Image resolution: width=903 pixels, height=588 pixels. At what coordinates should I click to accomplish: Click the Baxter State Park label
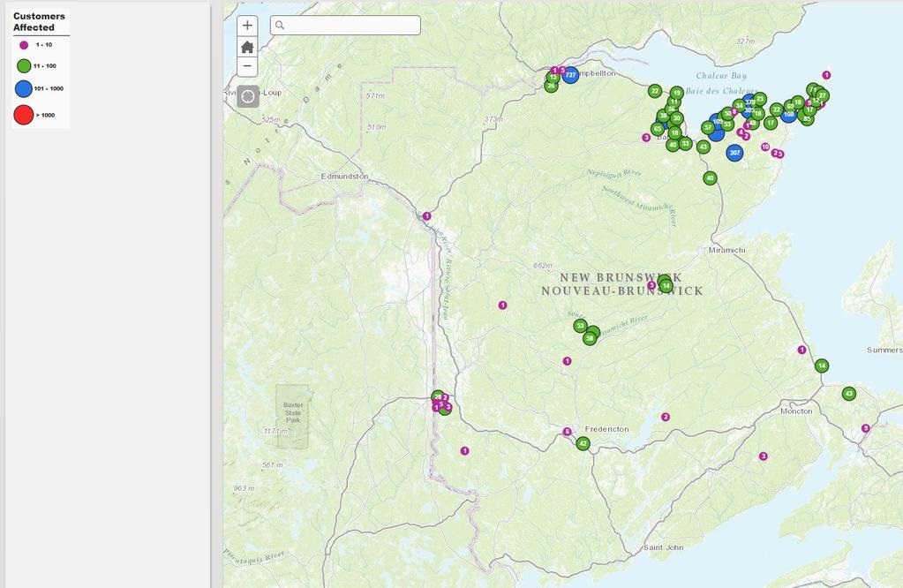[293, 412]
